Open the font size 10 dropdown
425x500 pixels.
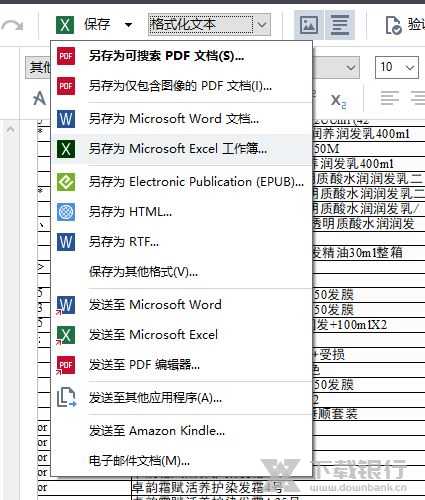(x=397, y=67)
